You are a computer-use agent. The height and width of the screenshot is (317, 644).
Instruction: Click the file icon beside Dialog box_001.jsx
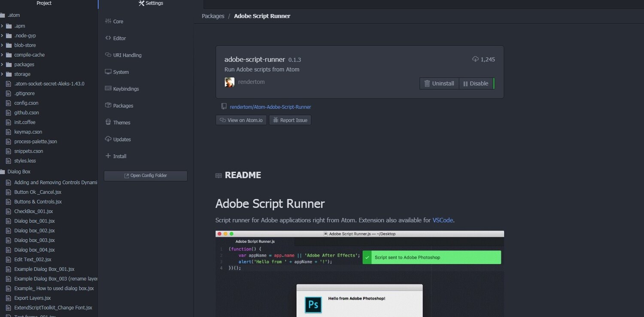pos(8,221)
